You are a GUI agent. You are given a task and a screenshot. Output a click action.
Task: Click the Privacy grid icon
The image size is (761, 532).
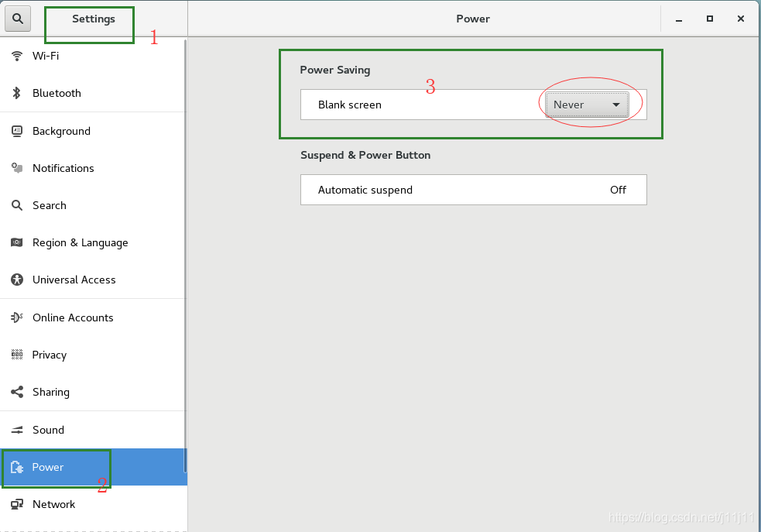[x=17, y=355]
